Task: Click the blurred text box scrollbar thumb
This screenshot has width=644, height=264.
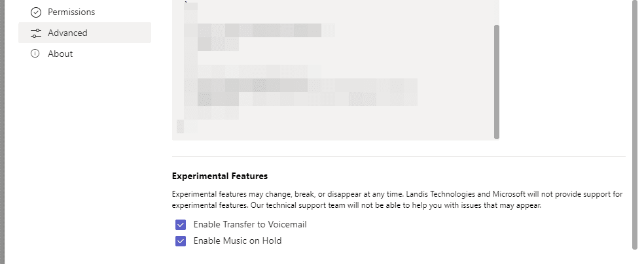Action: pos(497,82)
